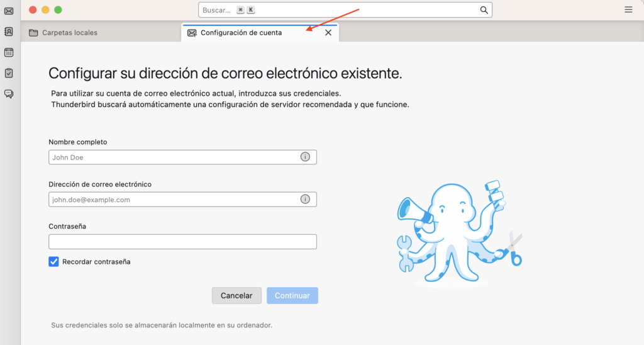Show info for Nombre completo field
This screenshot has width=644, height=345.
305,157
